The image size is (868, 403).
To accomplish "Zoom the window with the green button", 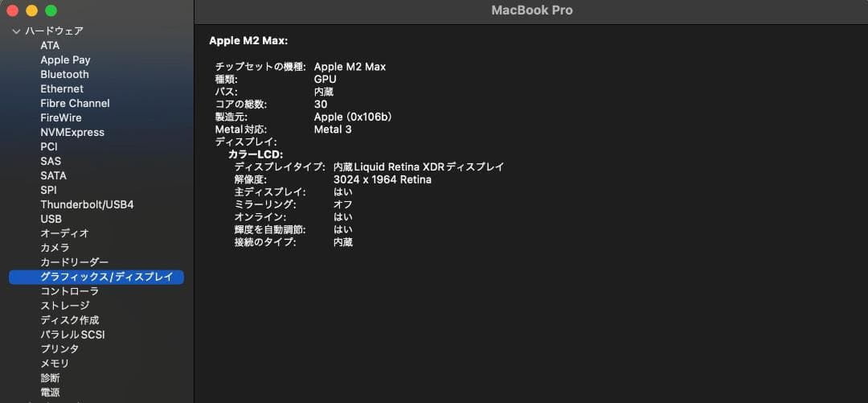I will (51, 10).
